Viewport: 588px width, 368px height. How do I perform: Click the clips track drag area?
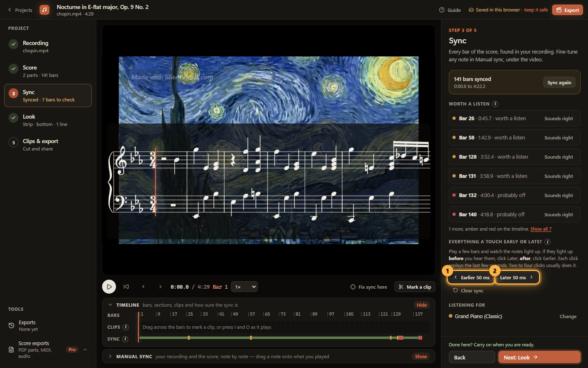(x=284, y=327)
